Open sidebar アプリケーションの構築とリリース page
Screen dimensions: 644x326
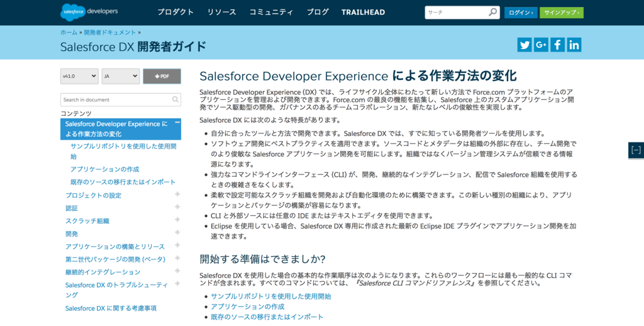click(x=115, y=247)
